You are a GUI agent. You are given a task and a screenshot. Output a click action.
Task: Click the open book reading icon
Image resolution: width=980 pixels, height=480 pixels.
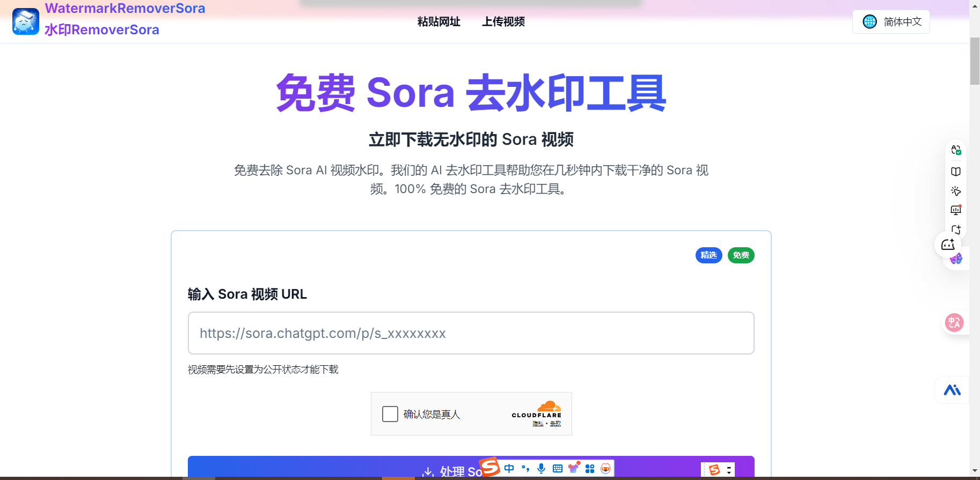pos(956,172)
